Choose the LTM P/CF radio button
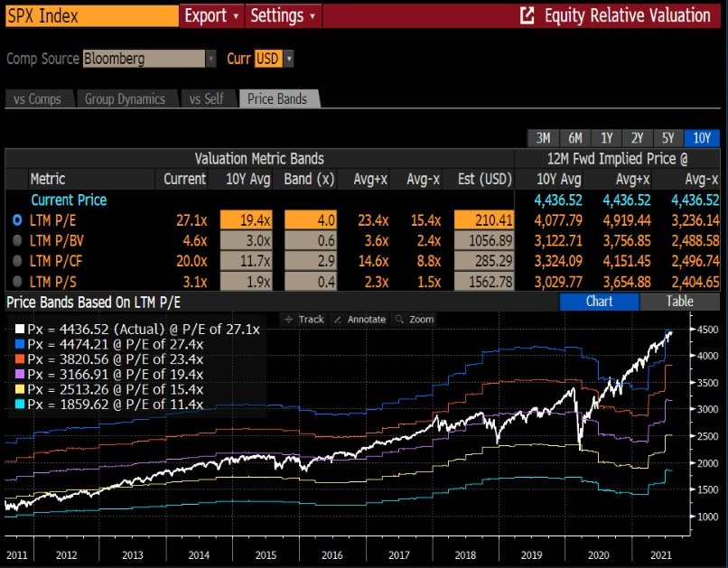 pyautogui.click(x=17, y=261)
